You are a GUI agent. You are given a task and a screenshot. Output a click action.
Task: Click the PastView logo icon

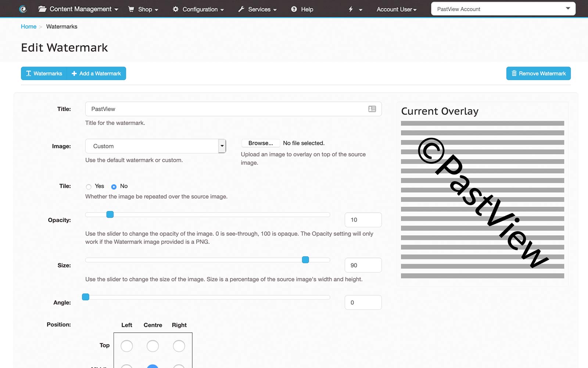[x=23, y=9]
